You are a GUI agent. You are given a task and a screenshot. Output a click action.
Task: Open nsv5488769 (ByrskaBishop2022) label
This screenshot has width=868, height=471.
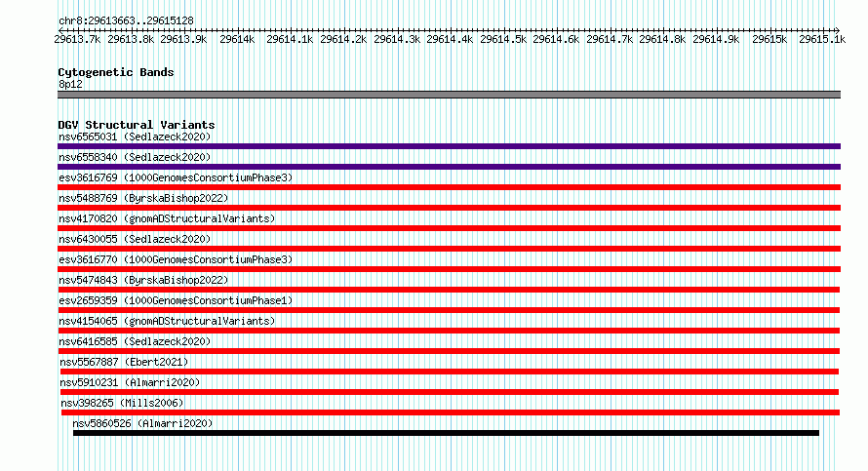[143, 198]
